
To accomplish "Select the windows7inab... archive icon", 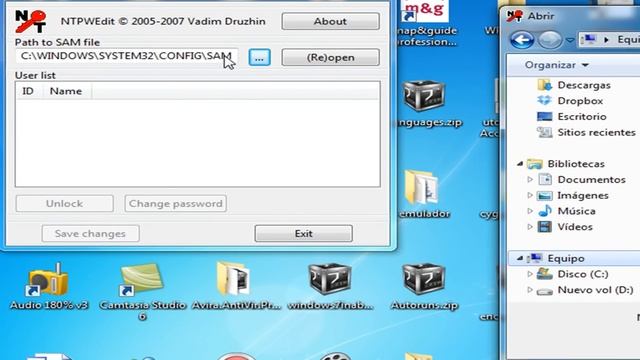I will [330, 280].
